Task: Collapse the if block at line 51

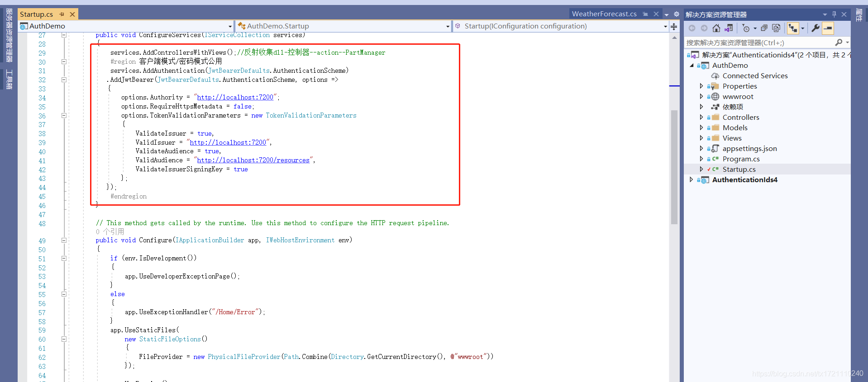Action: coord(64,258)
